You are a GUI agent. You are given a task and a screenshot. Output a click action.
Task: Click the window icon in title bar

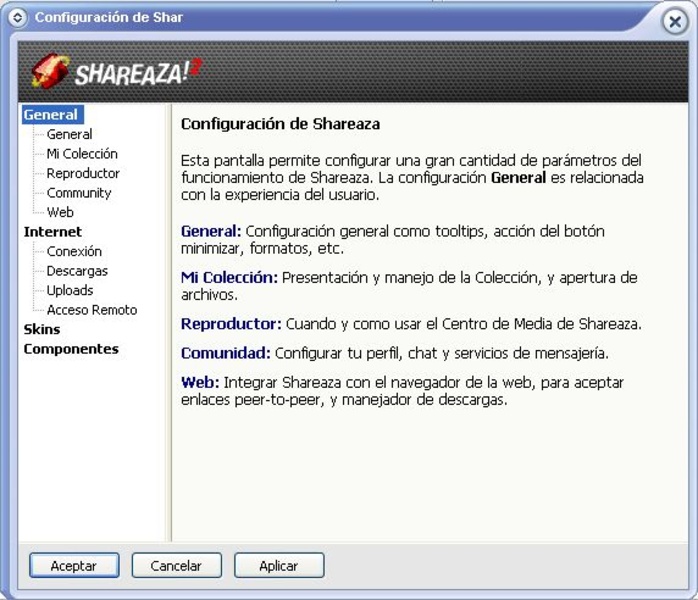(18, 18)
